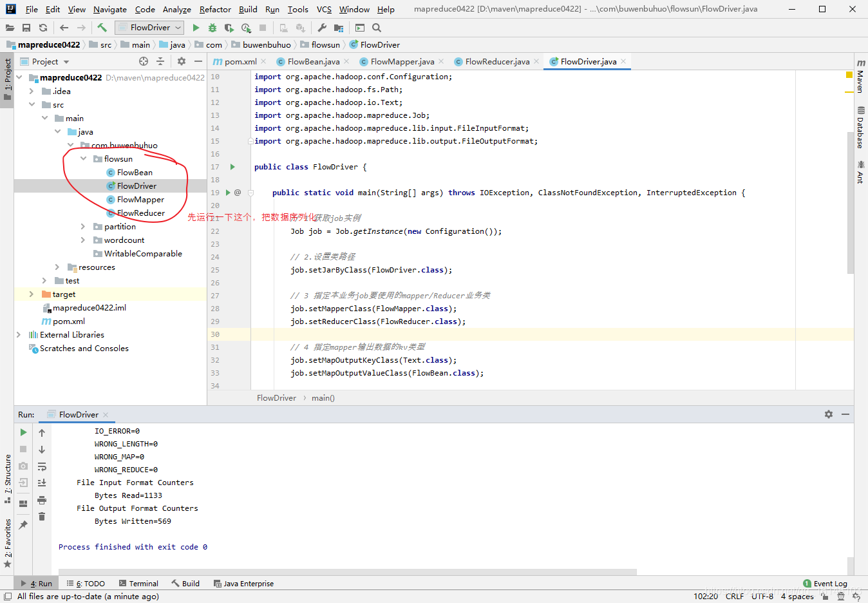The width and height of the screenshot is (868, 603).
Task: Toggle soft-wrap in the Run console
Action: click(x=42, y=466)
